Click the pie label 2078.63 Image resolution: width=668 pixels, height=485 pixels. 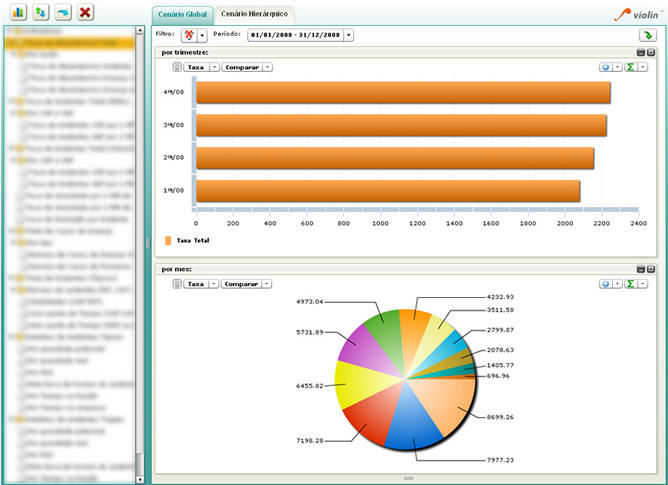(x=500, y=350)
